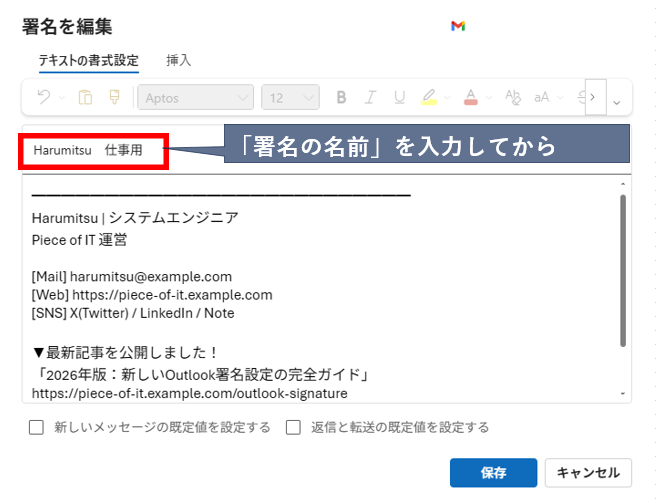The width and height of the screenshot is (656, 503).
Task: Click the Clear Formatting icon
Action: (514, 98)
